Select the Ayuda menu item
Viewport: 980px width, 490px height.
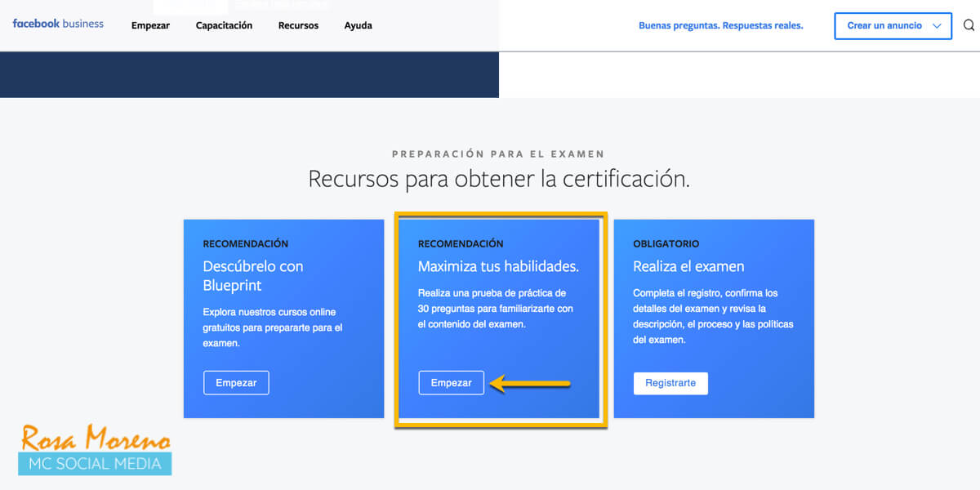pyautogui.click(x=358, y=25)
